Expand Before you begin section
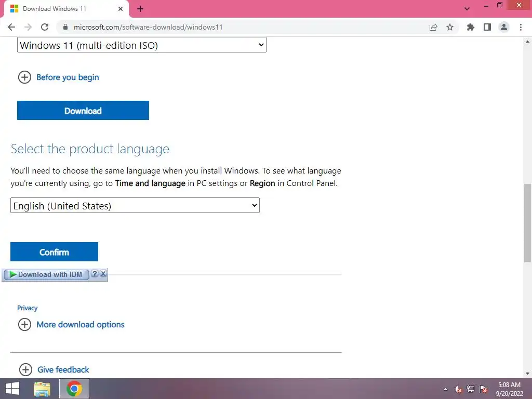 (x=68, y=77)
